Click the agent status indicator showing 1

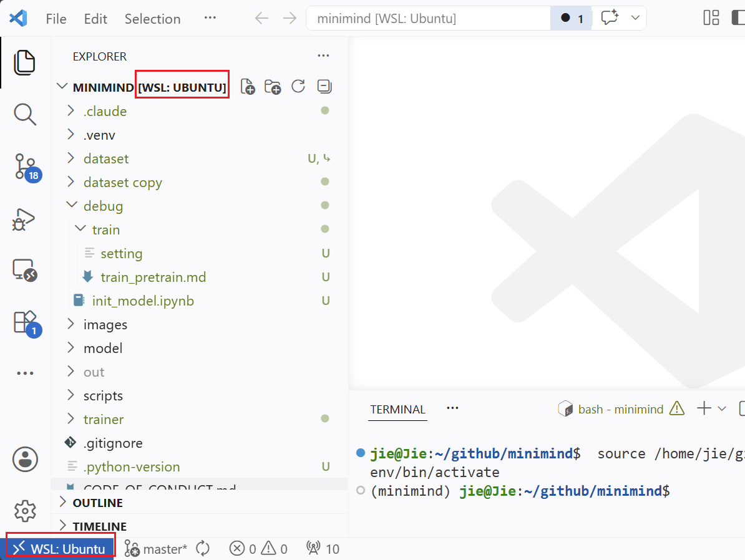(x=571, y=18)
